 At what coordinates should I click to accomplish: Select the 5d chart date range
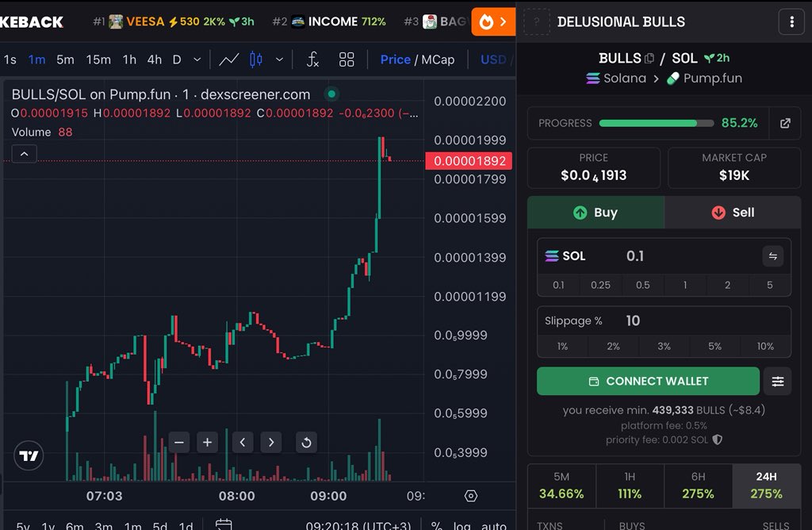159,525
